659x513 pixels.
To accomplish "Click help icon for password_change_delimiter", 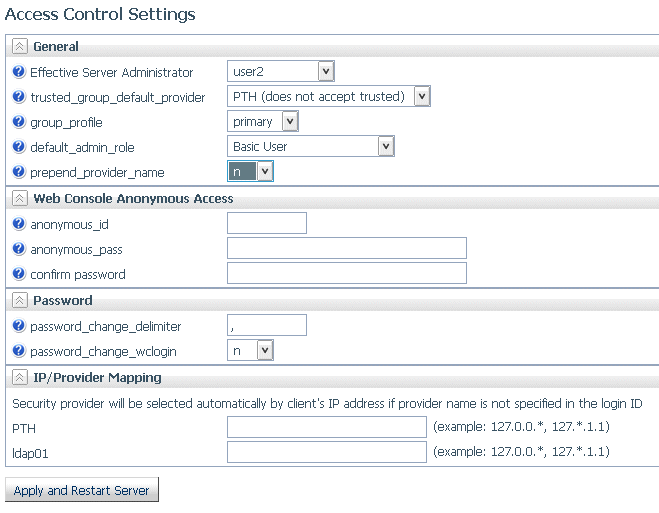I will point(18,326).
